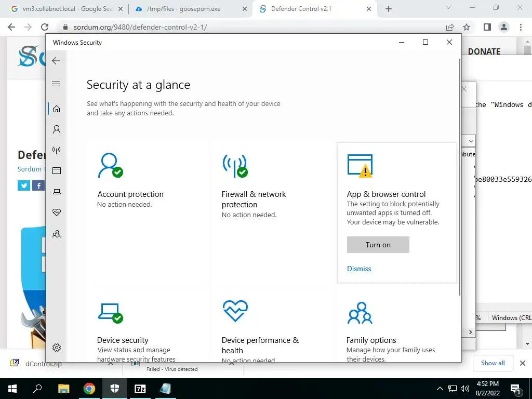Open Chrome profile menu

[504, 27]
